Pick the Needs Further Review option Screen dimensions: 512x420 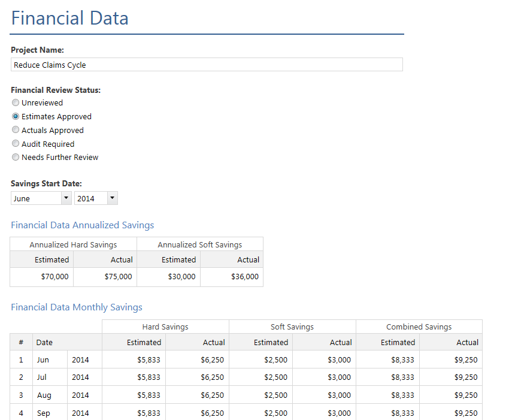coord(16,158)
